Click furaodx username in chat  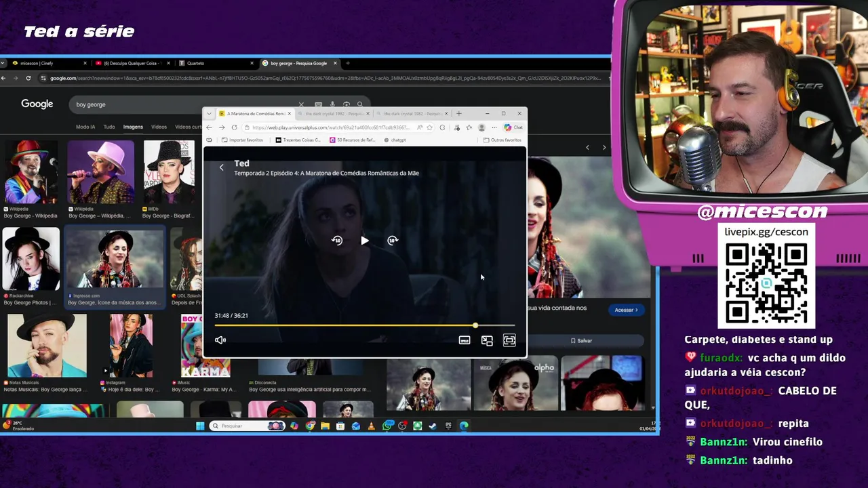click(721, 358)
